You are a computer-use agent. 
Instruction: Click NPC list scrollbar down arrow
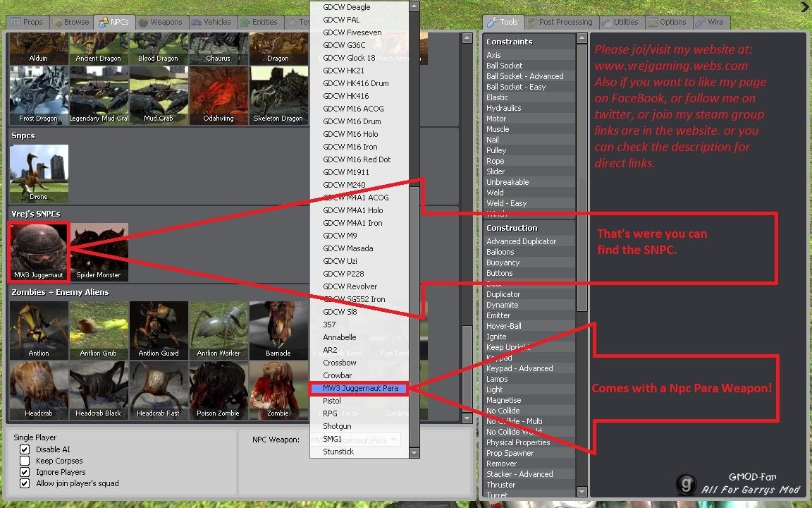tap(467, 418)
